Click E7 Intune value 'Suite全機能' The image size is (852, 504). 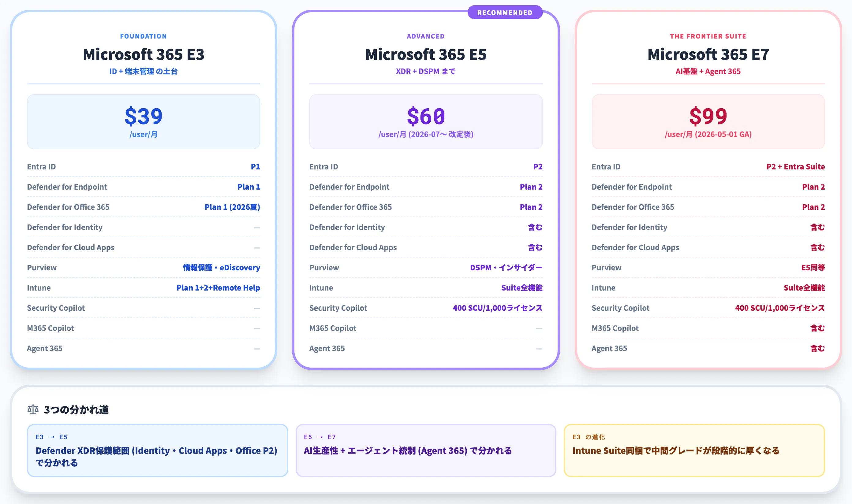804,288
